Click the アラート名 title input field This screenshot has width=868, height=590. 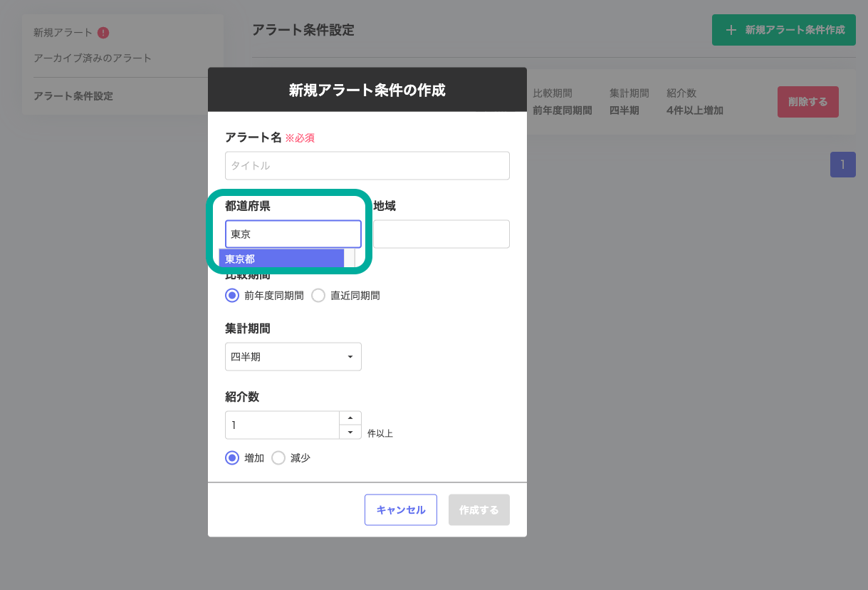[x=367, y=165]
